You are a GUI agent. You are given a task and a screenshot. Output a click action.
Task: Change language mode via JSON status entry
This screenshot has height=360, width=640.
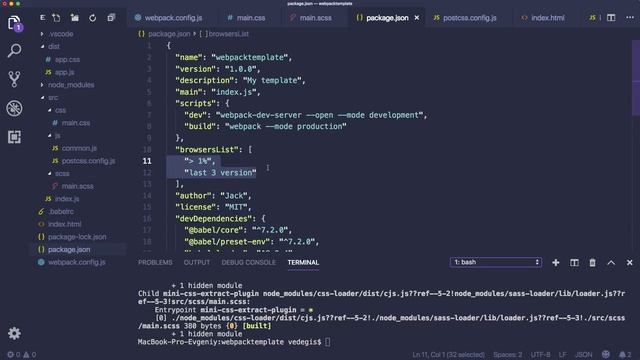[x=583, y=355]
